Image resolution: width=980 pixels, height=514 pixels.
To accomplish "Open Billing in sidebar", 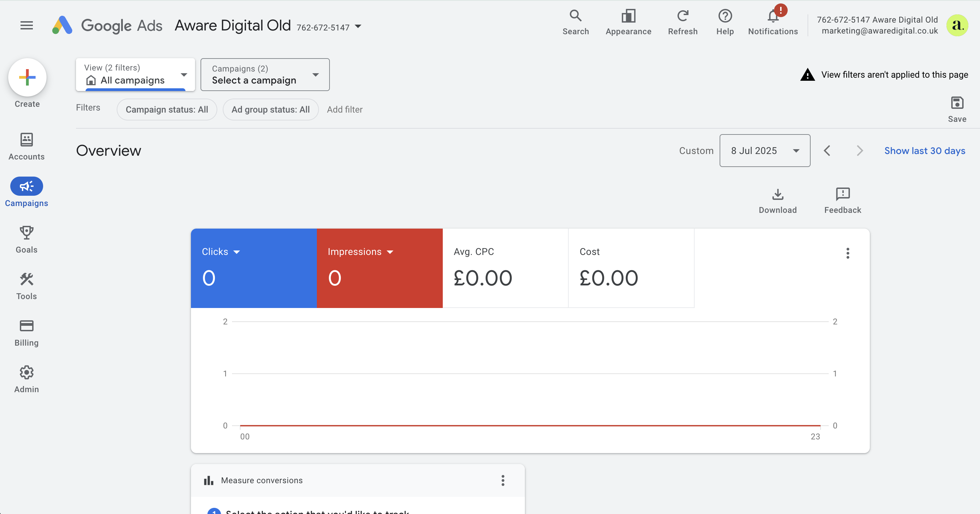I will click(27, 333).
